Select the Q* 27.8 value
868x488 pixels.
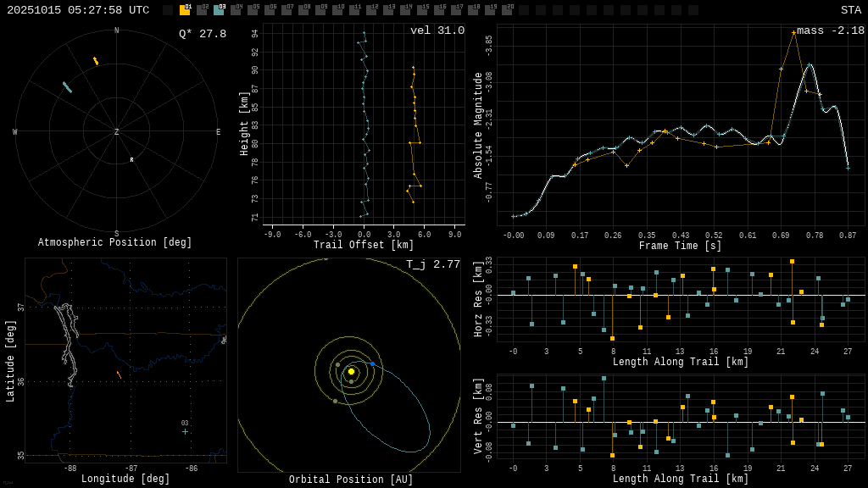coord(202,34)
